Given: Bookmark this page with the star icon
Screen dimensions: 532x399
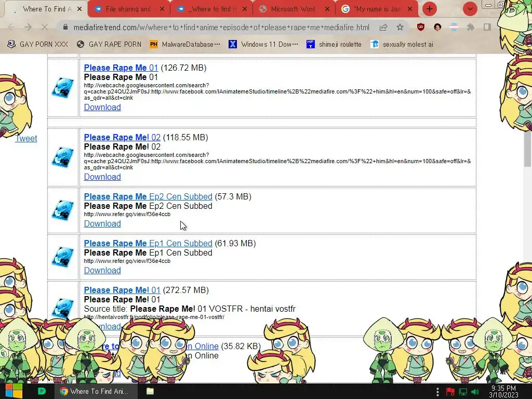Looking at the screenshot, I should click(400, 27).
